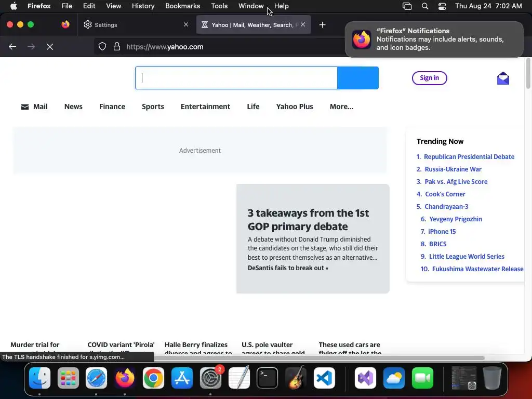532x399 pixels.
Task: Open trending topic Cook's Corner
Action: (x=445, y=194)
